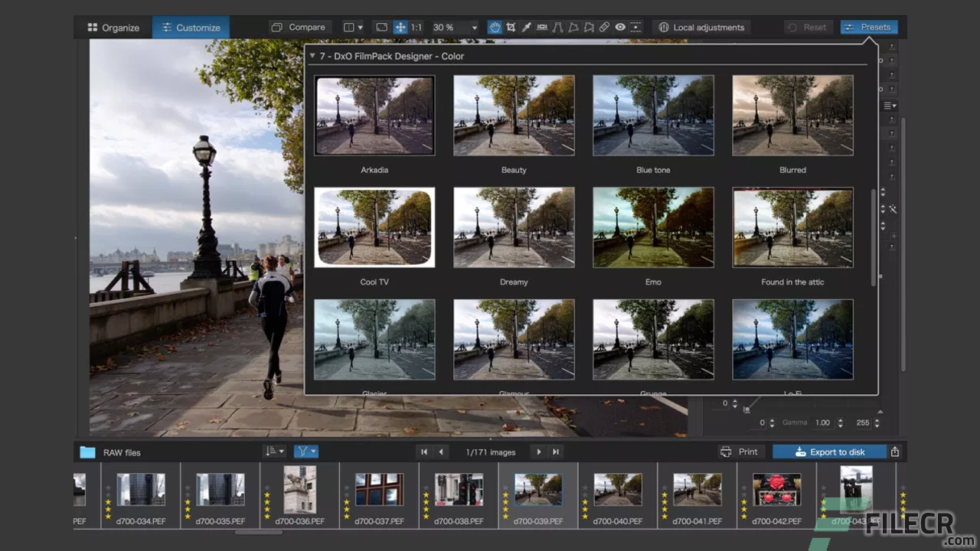Click the Gamma value field 1.00

tap(822, 422)
